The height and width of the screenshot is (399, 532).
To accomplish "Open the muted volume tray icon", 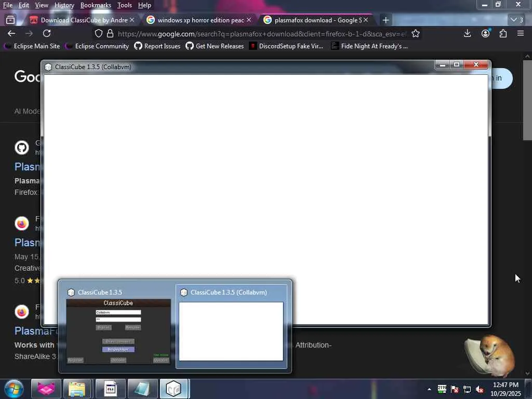I will [480, 389].
